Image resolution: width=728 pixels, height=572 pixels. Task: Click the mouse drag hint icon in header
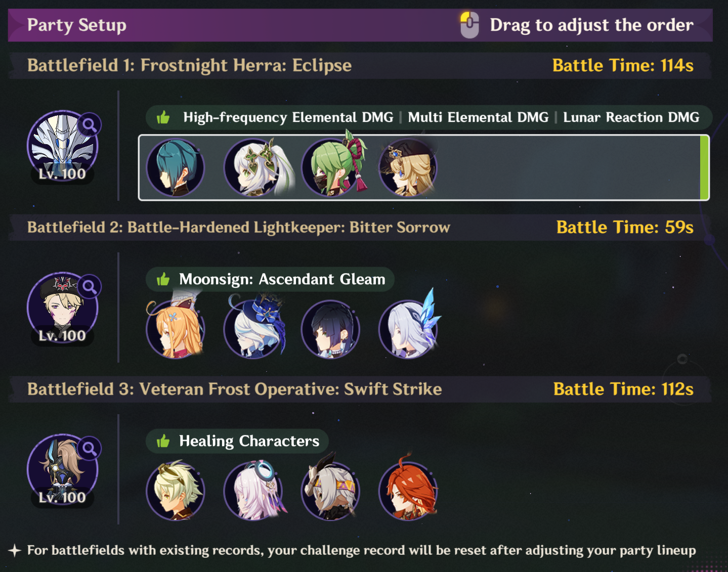(469, 25)
